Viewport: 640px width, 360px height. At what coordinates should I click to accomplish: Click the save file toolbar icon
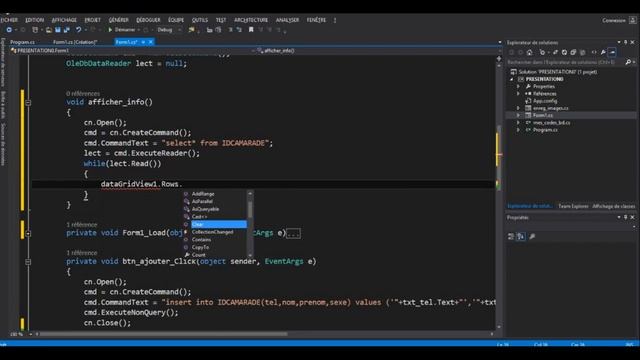click(x=58, y=30)
